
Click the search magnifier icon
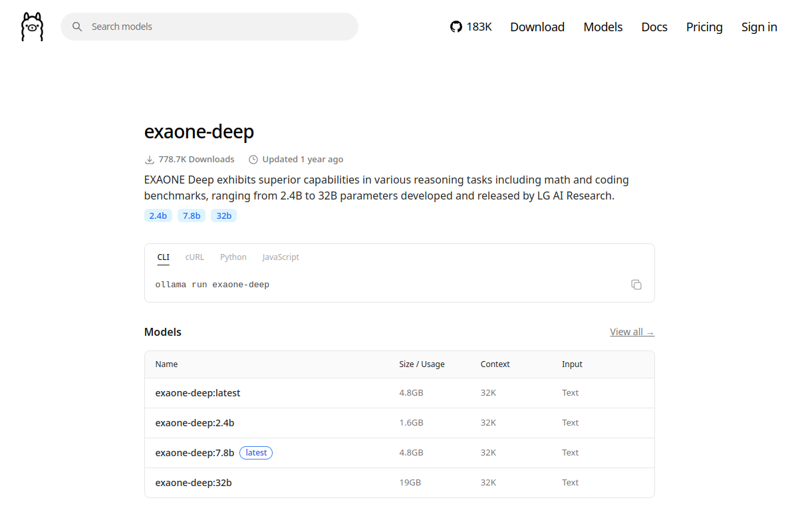77,27
